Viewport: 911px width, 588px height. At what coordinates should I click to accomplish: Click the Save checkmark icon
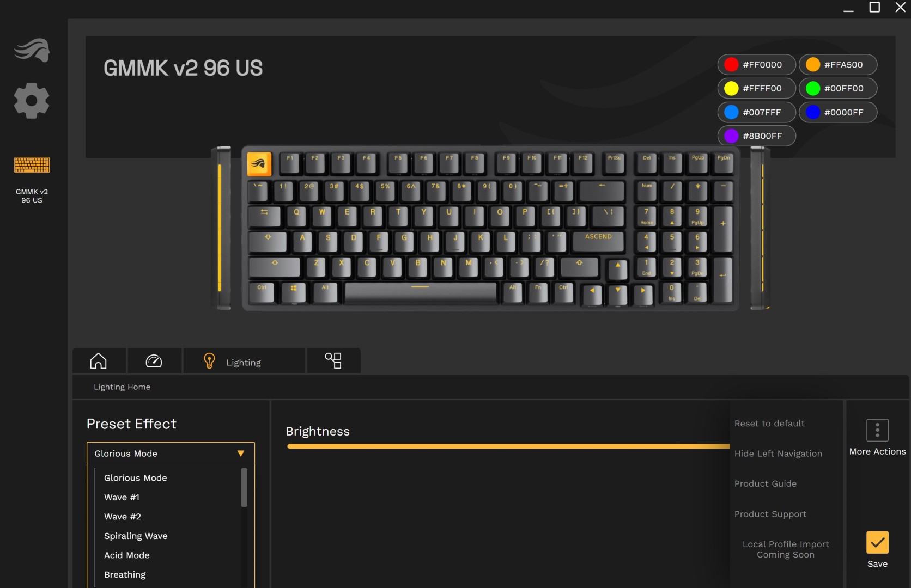877,542
